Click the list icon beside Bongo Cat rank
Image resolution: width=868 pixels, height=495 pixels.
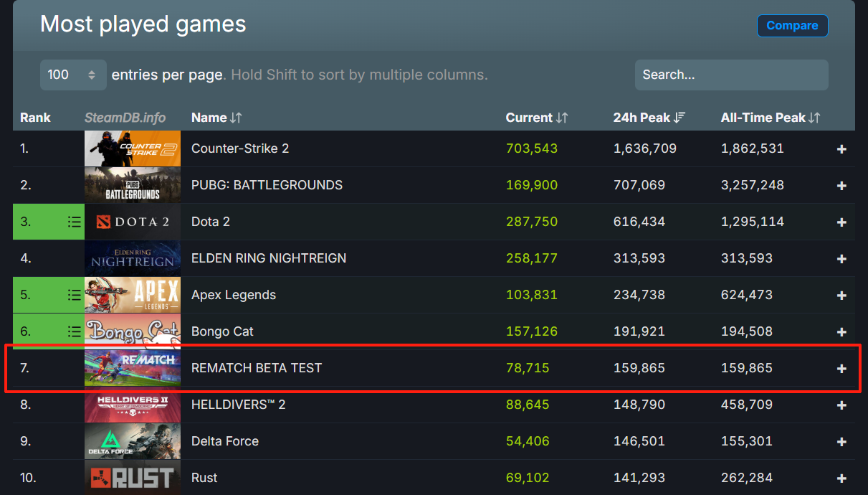[x=74, y=331]
